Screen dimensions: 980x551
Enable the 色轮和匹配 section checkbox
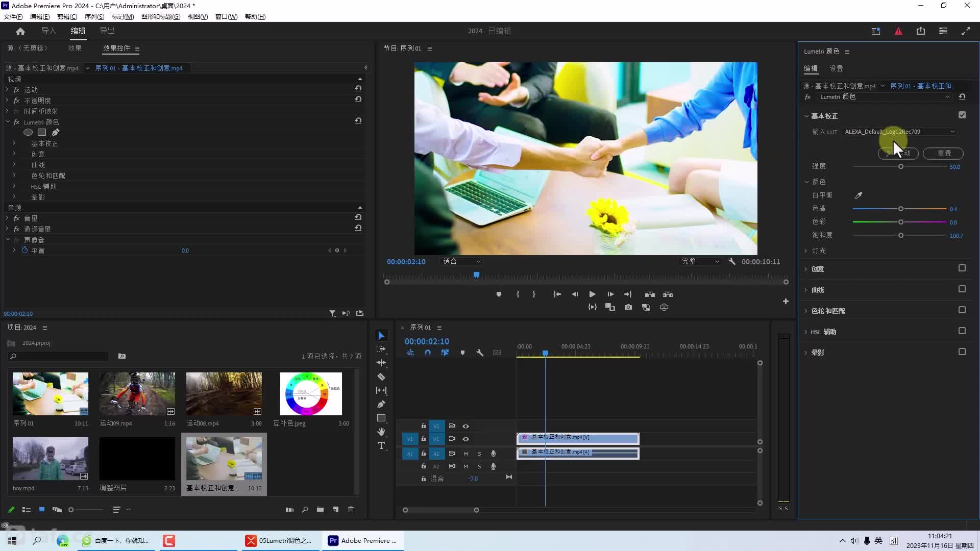[x=962, y=310]
